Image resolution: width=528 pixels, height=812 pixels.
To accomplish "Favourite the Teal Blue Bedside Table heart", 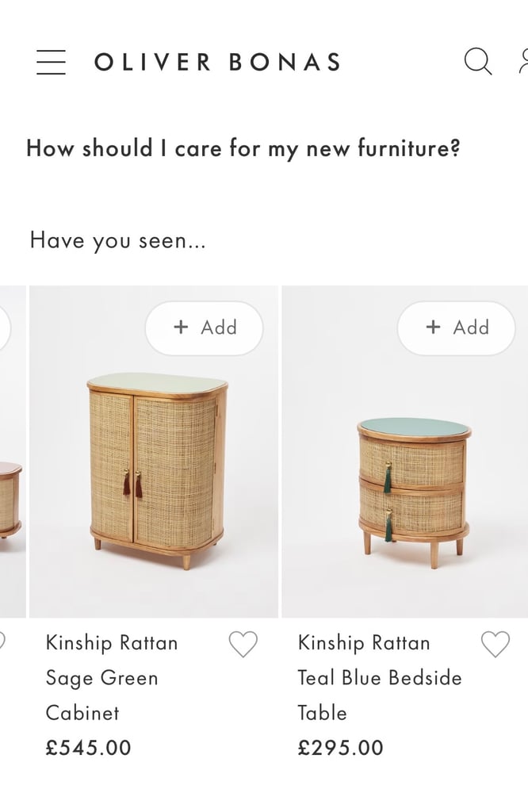I will coord(495,644).
